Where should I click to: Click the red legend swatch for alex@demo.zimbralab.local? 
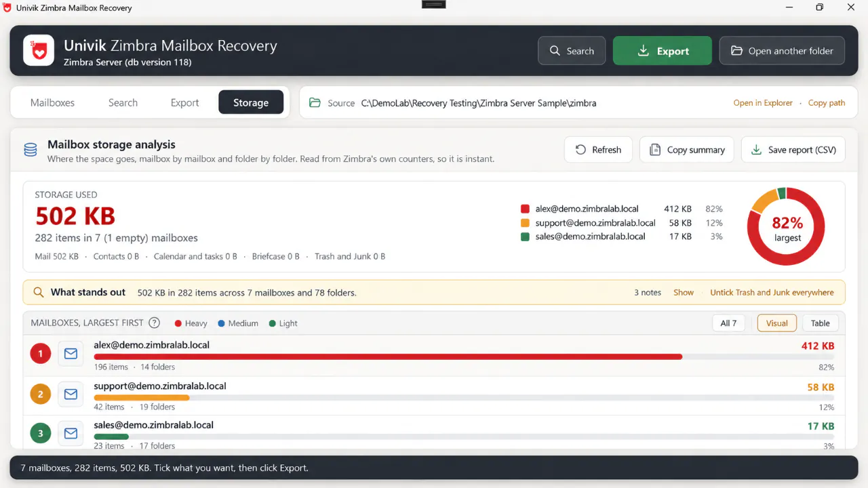[x=525, y=209]
